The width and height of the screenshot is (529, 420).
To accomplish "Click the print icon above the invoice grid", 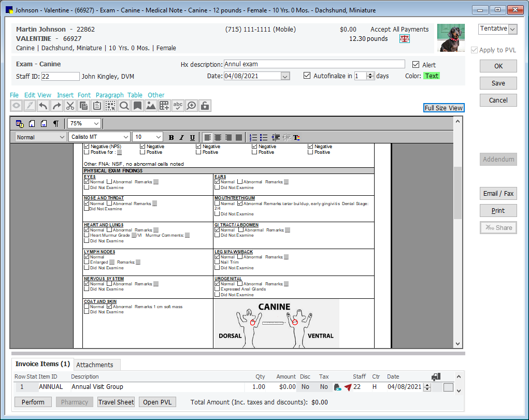I will [435, 376].
